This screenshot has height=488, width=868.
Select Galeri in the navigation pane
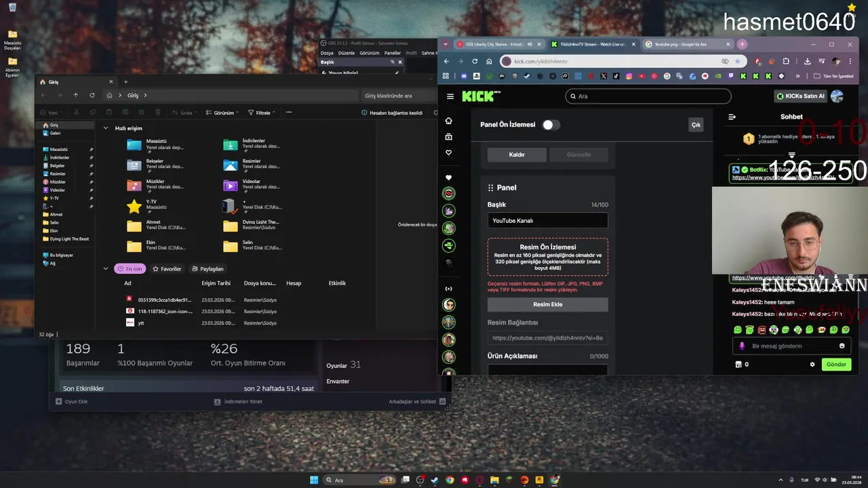(52, 133)
